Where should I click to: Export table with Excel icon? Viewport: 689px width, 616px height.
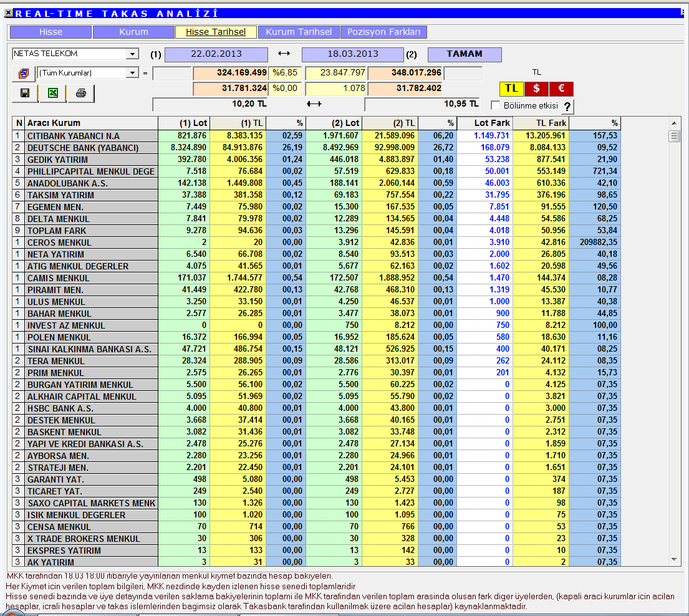click(x=53, y=93)
